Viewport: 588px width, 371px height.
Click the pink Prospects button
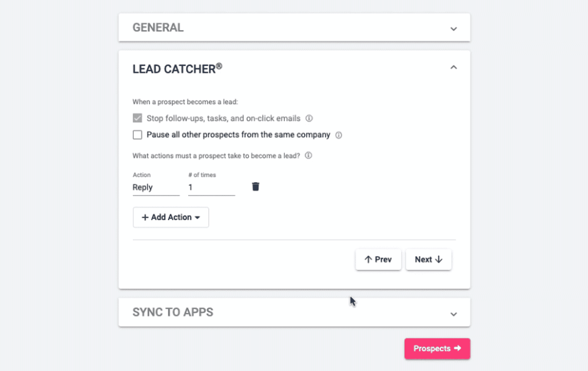point(437,348)
